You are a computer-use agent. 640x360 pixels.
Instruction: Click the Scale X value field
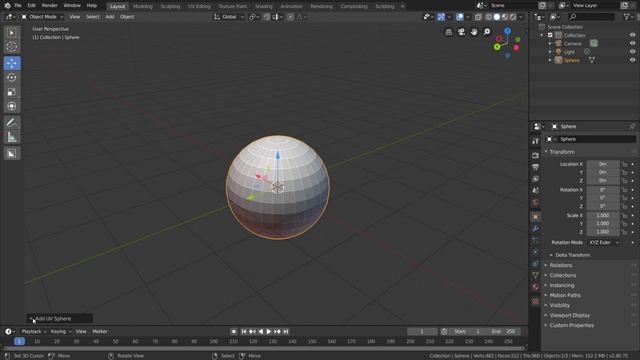pyautogui.click(x=603, y=215)
